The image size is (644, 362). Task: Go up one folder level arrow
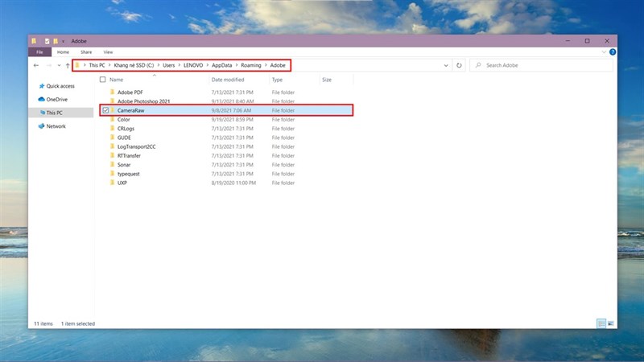point(68,65)
